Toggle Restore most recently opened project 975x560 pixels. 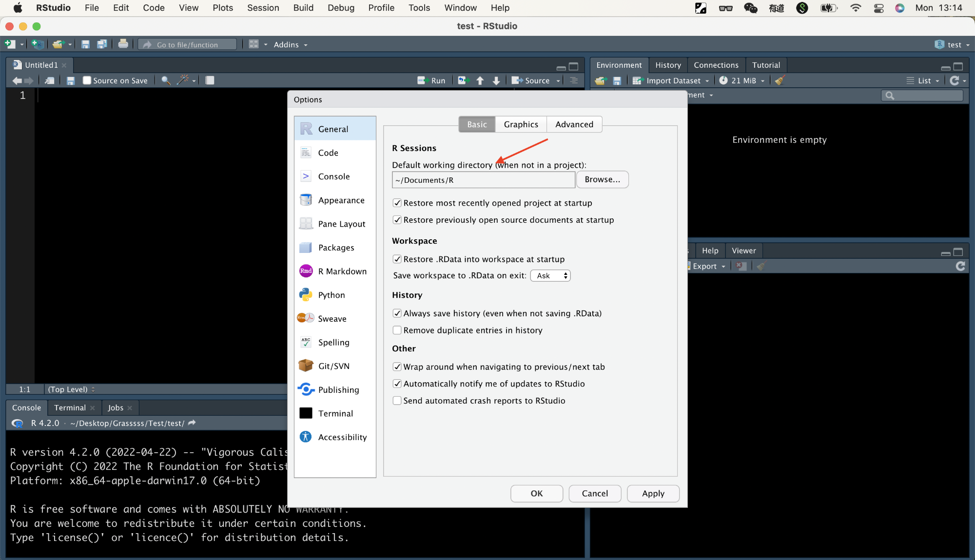[x=397, y=203]
